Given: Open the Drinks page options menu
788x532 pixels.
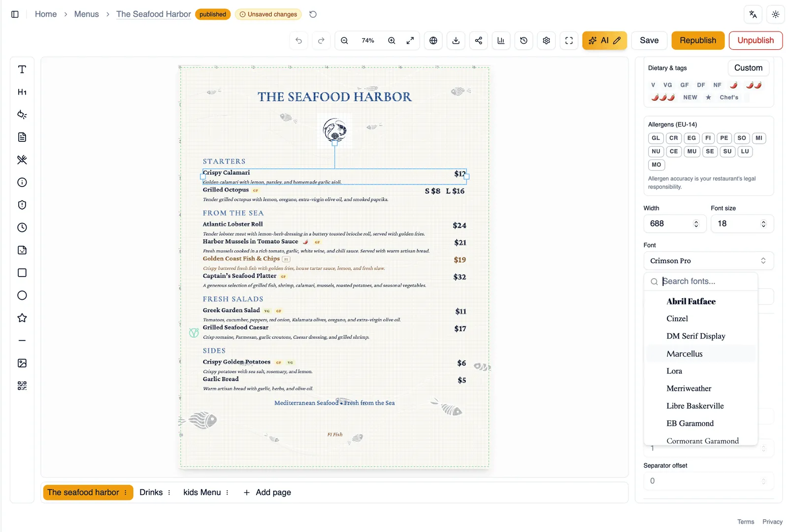Looking at the screenshot, I should click(169, 493).
